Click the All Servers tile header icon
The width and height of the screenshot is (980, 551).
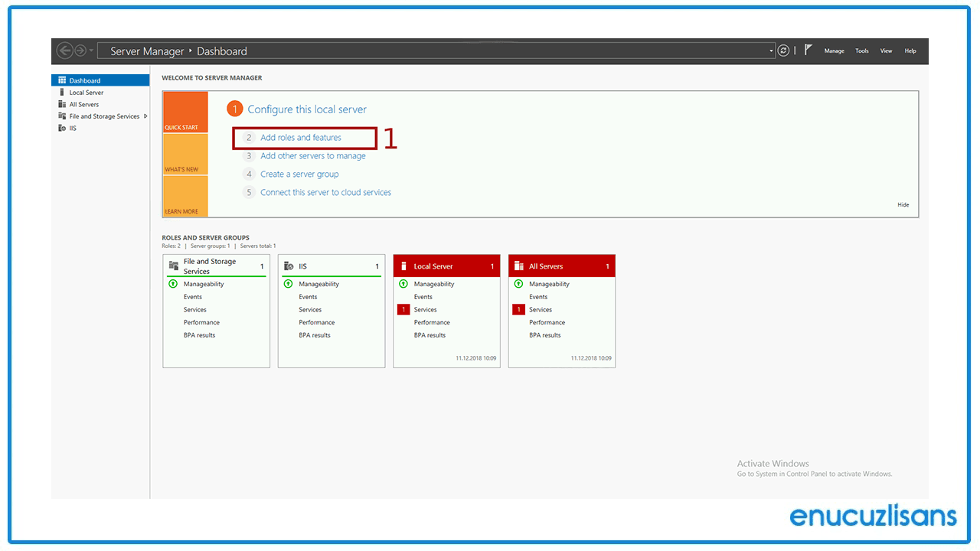point(519,266)
